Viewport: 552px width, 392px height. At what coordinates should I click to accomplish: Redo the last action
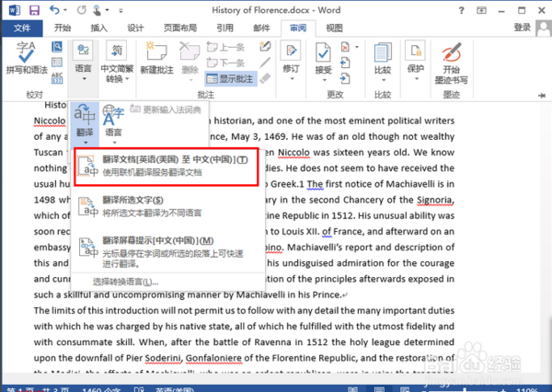pos(81,10)
